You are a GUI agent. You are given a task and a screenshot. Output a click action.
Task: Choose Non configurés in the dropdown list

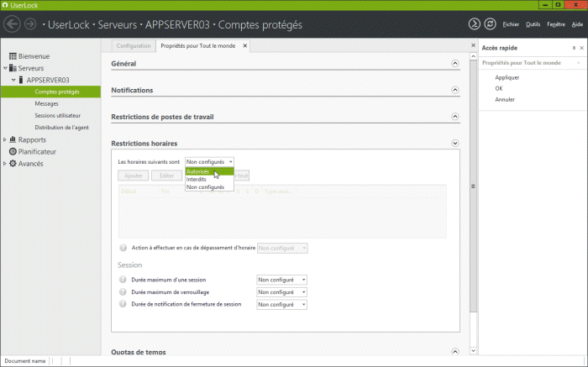209,187
